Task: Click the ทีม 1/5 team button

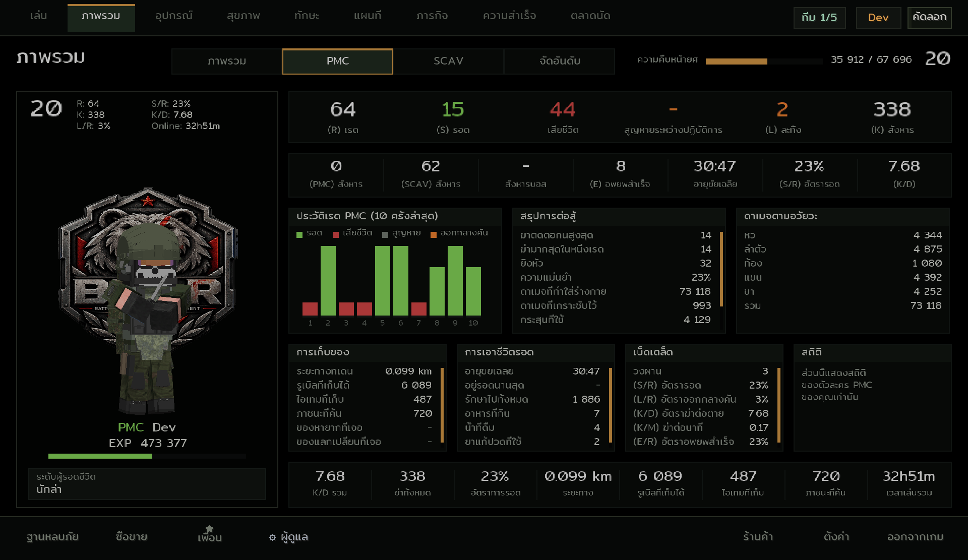Action: [x=819, y=18]
